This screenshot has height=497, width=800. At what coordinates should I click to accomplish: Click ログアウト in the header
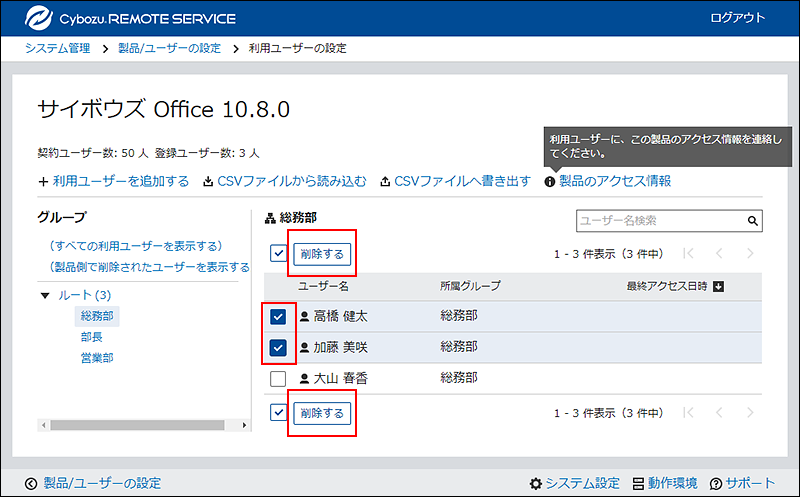[x=738, y=18]
